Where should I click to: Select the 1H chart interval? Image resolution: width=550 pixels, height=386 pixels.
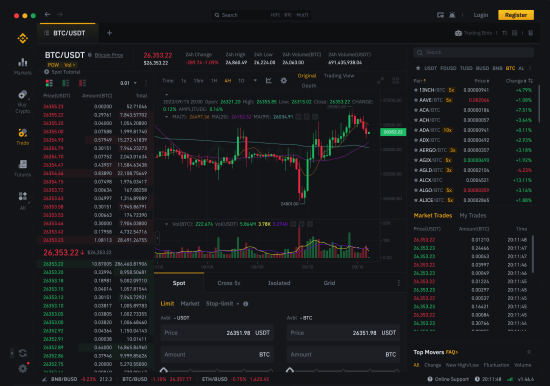coord(214,81)
